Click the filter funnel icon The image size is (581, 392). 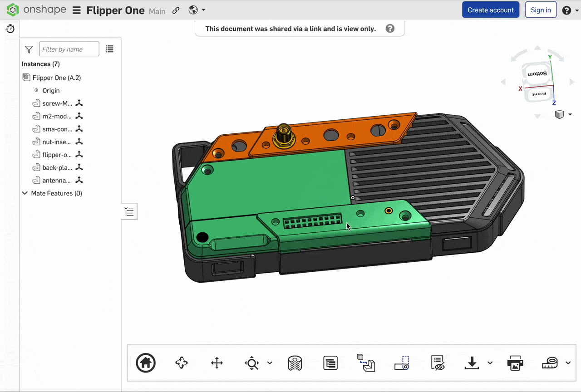29,49
